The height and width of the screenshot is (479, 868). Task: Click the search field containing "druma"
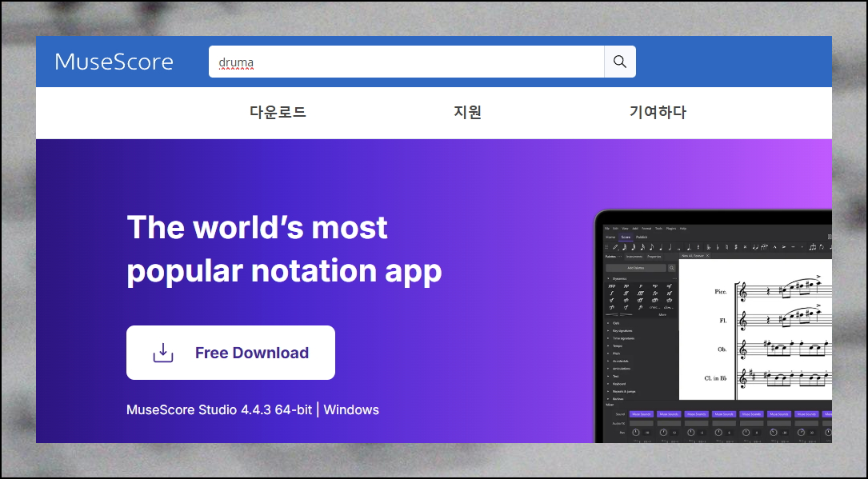click(406, 62)
